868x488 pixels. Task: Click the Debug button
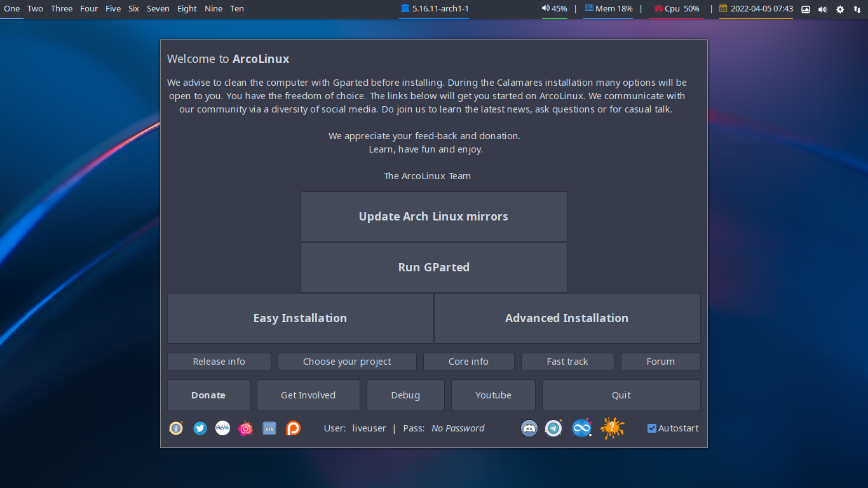pyautogui.click(x=405, y=395)
